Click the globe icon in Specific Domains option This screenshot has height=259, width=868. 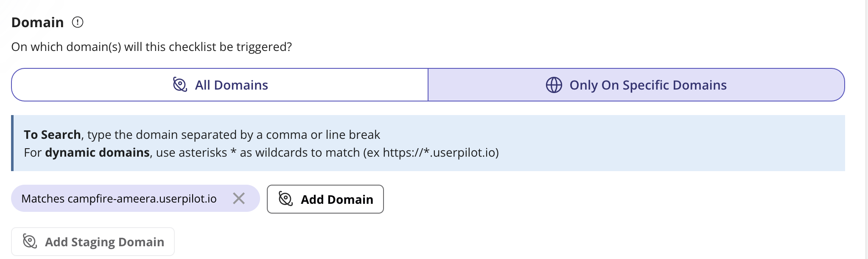pyautogui.click(x=554, y=85)
